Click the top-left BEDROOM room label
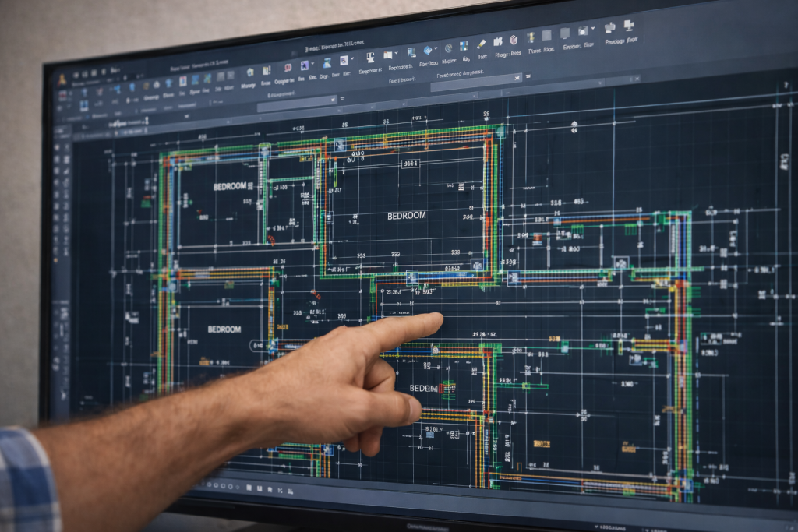Viewport: 798px width, 532px height. [x=229, y=187]
